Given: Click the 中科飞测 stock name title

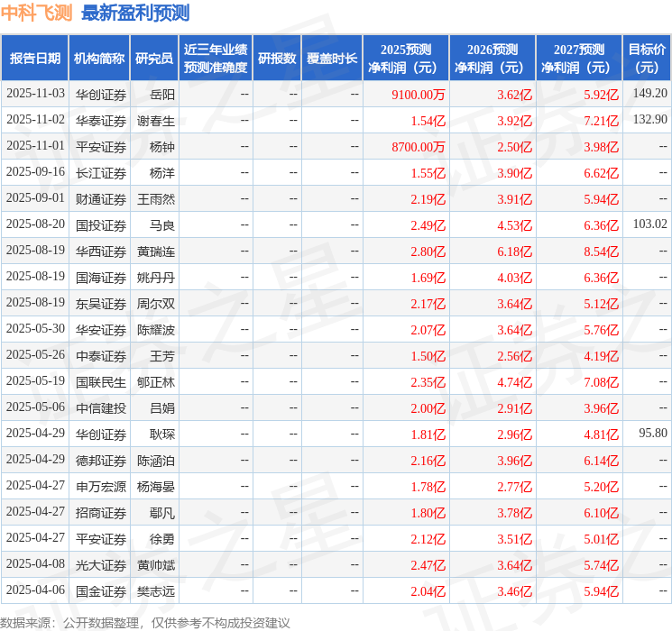Looking at the screenshot, I should (x=37, y=13).
